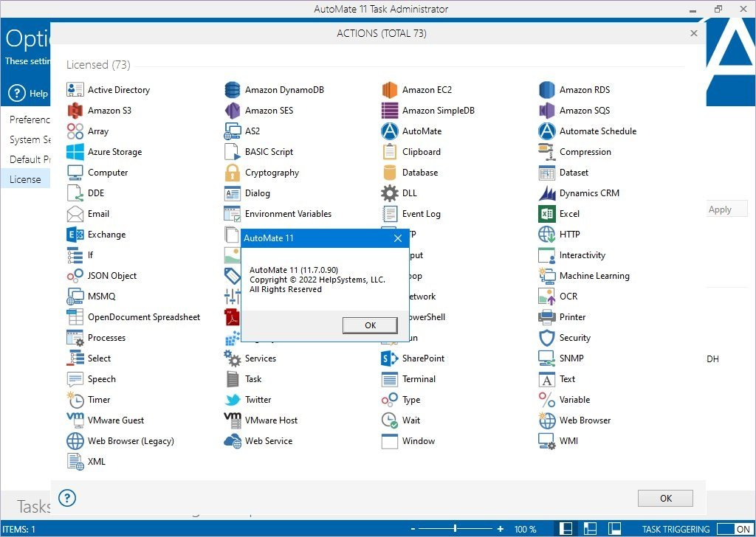Image resolution: width=756 pixels, height=537 pixels.
Task: Click the Web Service cloud icon
Action: pyautogui.click(x=233, y=440)
